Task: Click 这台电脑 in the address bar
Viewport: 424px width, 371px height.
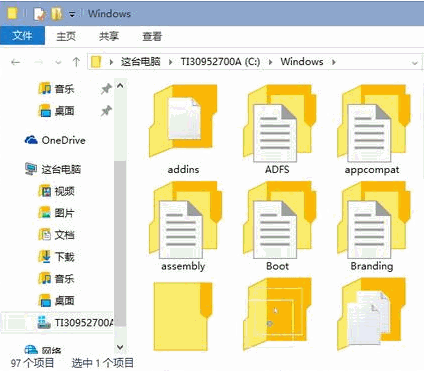Action: pyautogui.click(x=140, y=62)
